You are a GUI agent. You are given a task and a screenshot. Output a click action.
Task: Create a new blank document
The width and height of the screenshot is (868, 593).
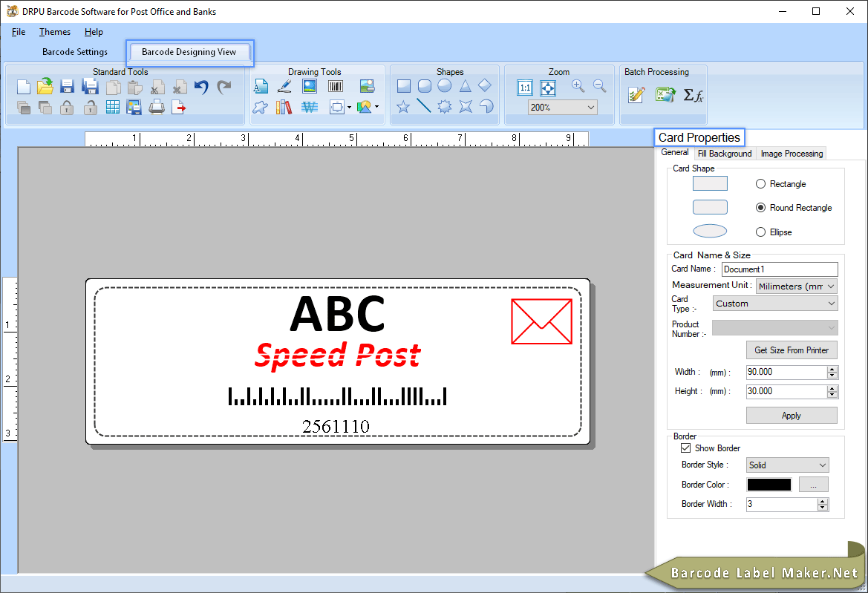pyautogui.click(x=23, y=87)
